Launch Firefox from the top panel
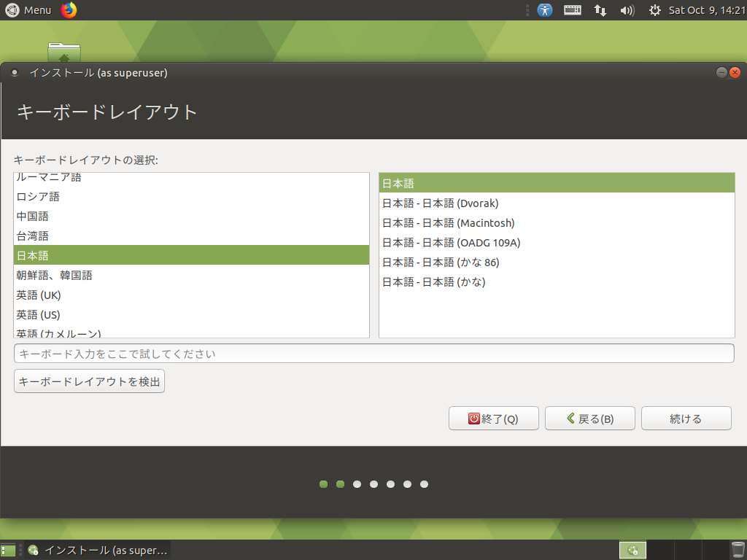747x560 pixels. [69, 10]
